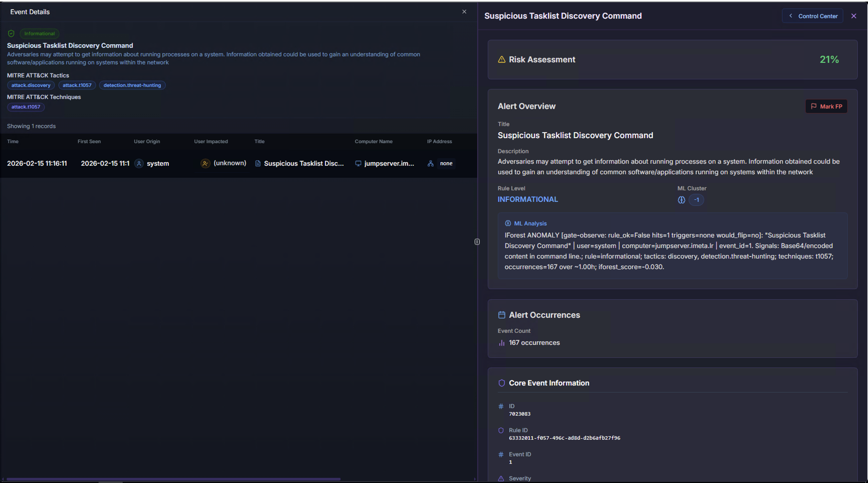This screenshot has height=483, width=868.
Task: Select the attack.discovery tactic tag
Action: tap(31, 85)
